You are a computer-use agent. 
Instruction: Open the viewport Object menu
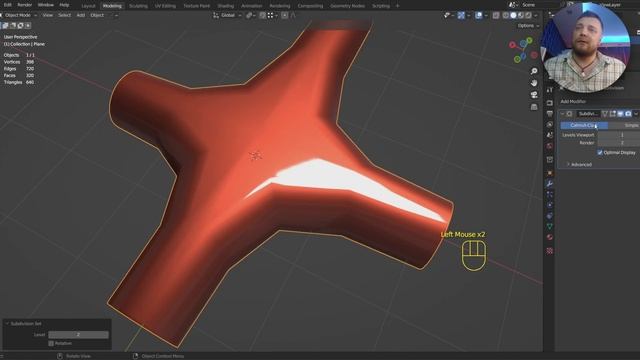97,15
